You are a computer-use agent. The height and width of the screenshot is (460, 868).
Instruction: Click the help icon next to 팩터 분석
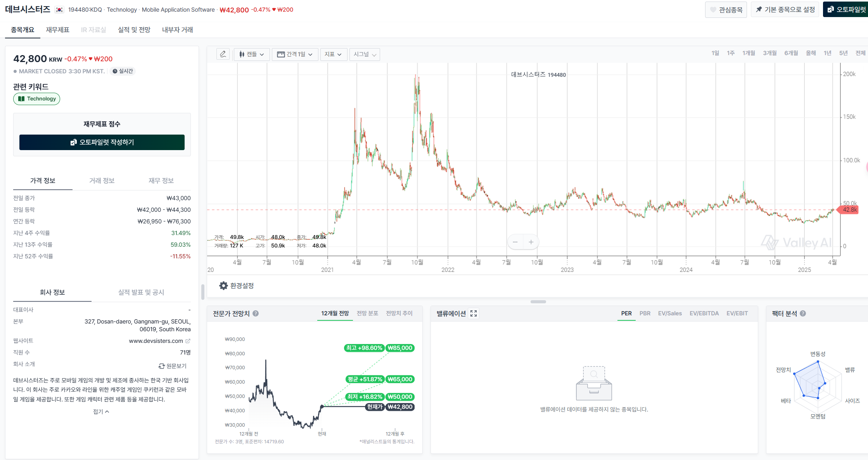click(803, 313)
